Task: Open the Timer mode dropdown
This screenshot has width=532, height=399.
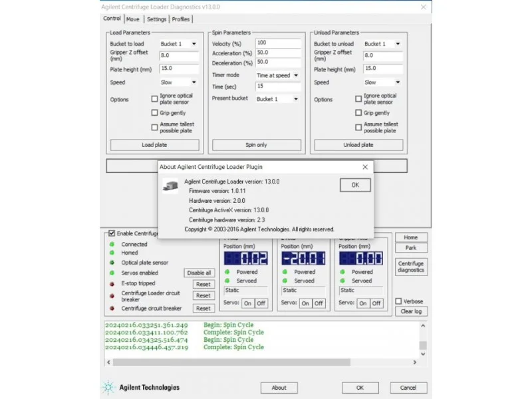Action: point(277,75)
